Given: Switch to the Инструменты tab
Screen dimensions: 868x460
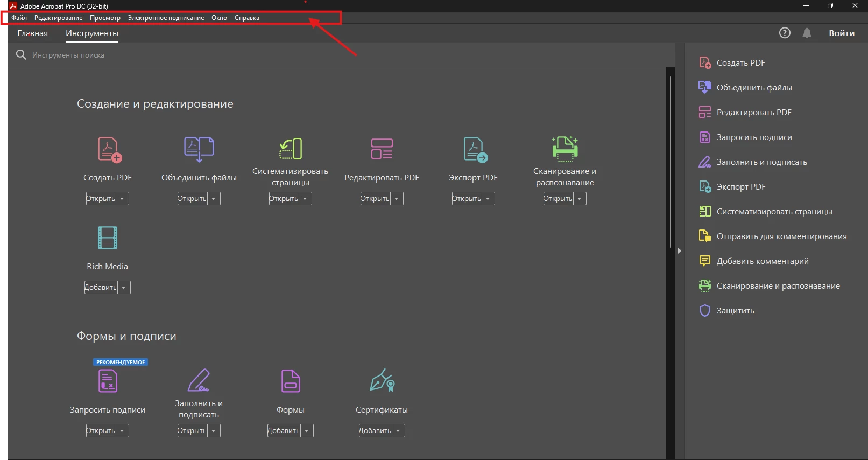Looking at the screenshot, I should coord(92,33).
